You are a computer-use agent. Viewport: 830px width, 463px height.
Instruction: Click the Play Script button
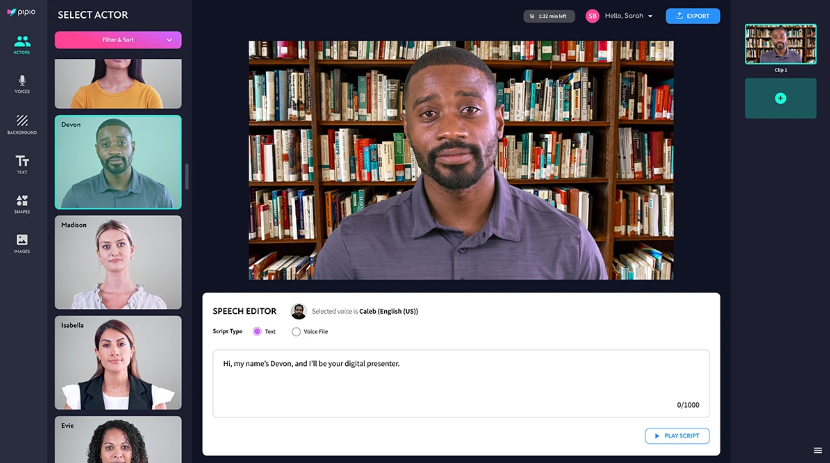(677, 436)
